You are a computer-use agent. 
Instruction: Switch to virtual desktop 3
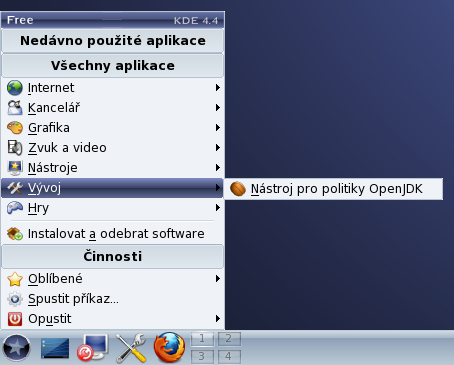point(202,357)
